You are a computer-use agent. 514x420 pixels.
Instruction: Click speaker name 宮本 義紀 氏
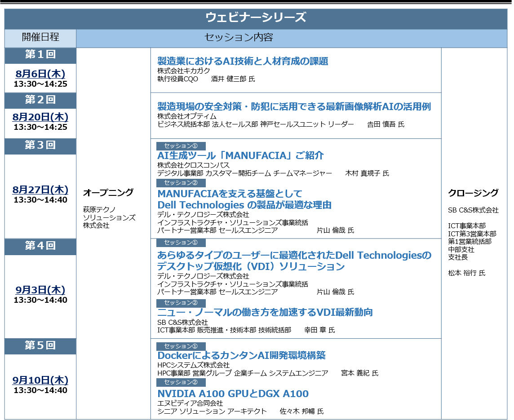click(x=359, y=373)
